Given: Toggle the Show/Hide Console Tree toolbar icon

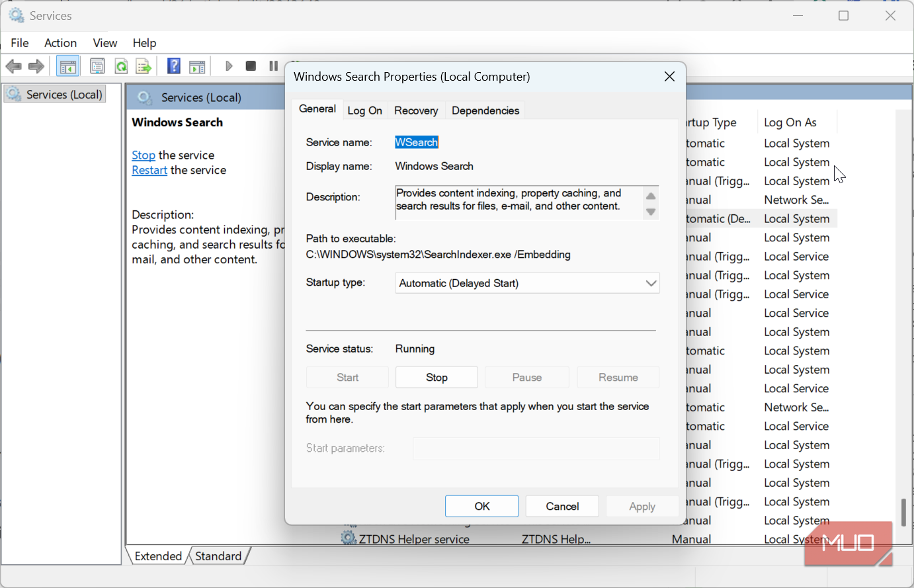Looking at the screenshot, I should coord(67,66).
